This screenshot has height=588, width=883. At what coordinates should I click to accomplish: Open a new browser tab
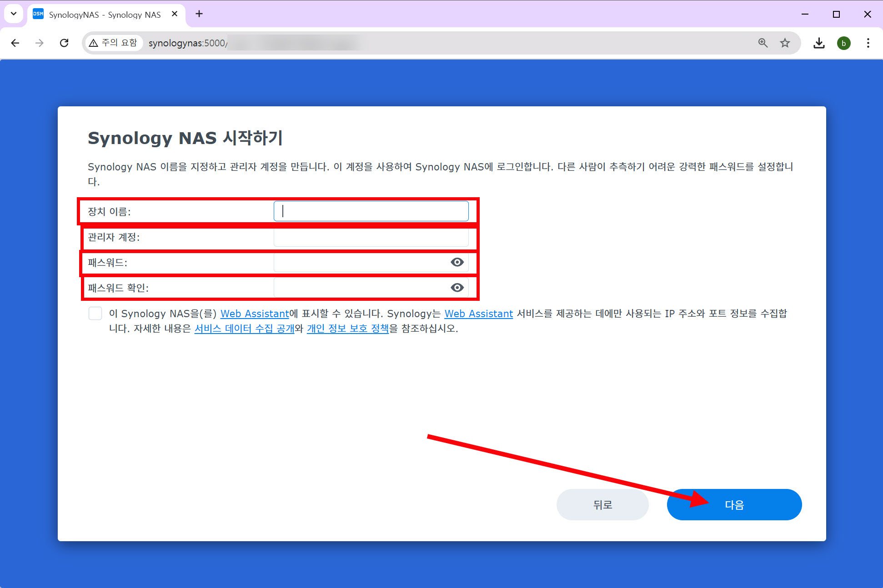click(199, 14)
